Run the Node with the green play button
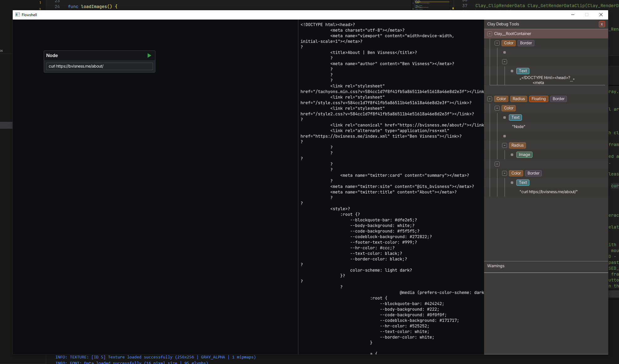619x364 pixels. [x=149, y=55]
